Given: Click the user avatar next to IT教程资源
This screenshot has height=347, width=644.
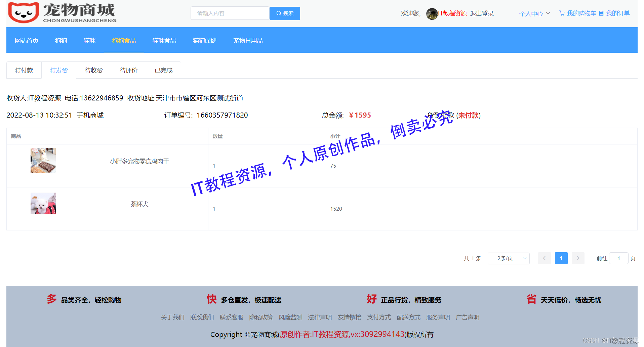Looking at the screenshot, I should [432, 14].
